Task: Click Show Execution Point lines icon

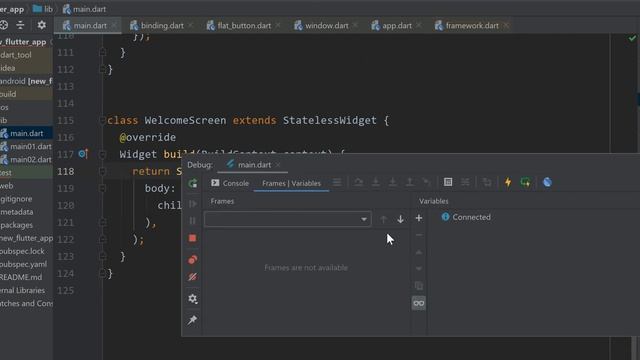Action: pyautogui.click(x=337, y=182)
